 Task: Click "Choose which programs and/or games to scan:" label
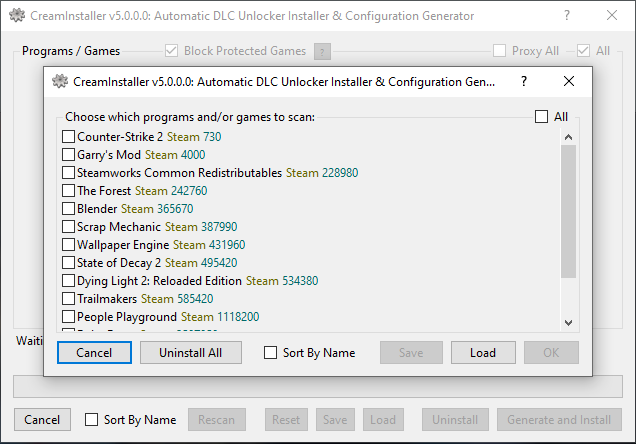190,117
